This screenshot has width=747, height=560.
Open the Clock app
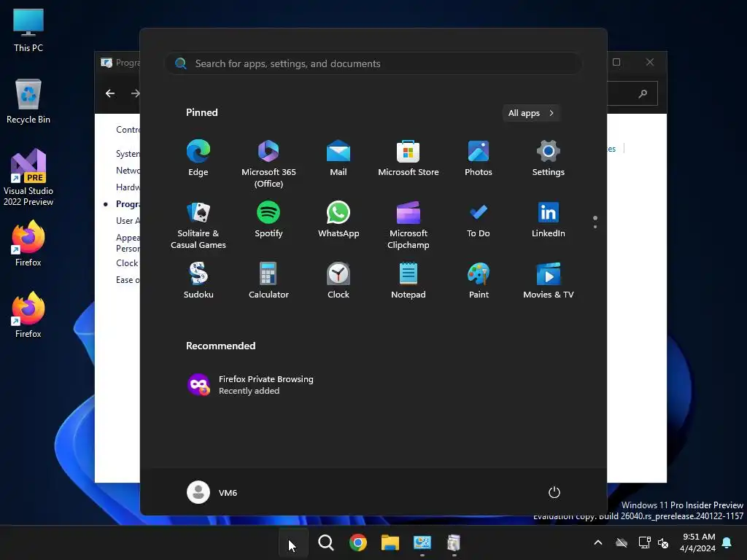tap(338, 281)
